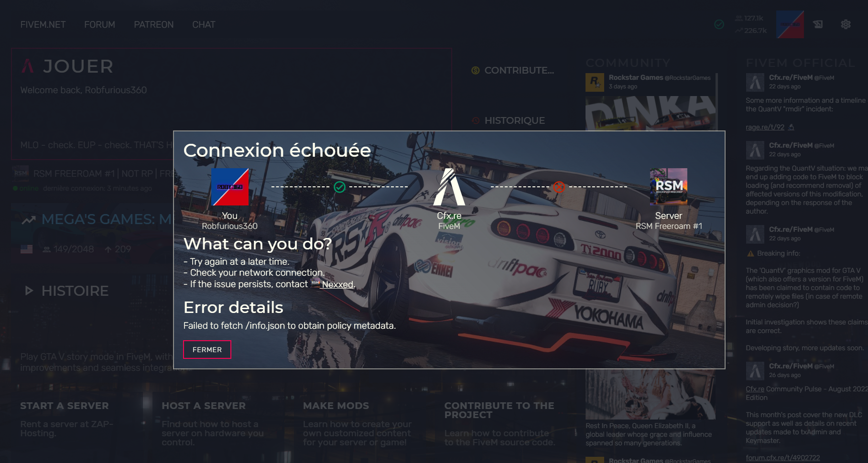Click the players icon next to 127.1k
The height and width of the screenshot is (463, 868).
[x=739, y=18]
